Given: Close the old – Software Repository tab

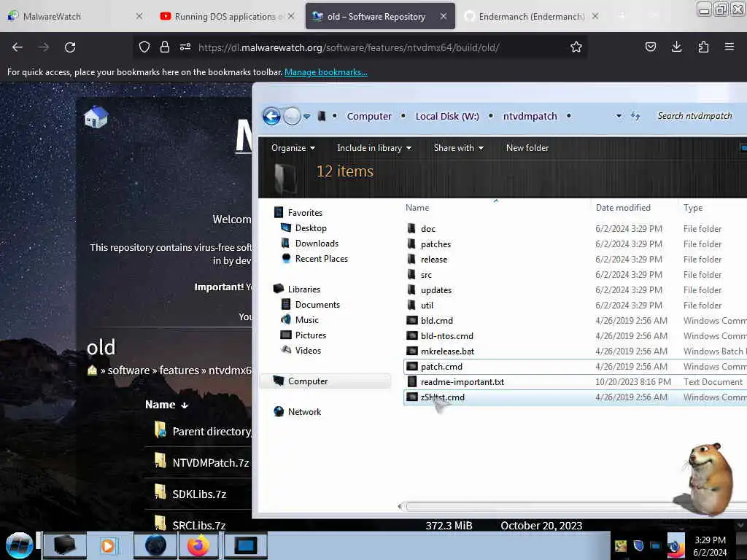Looking at the screenshot, I should click(x=443, y=16).
